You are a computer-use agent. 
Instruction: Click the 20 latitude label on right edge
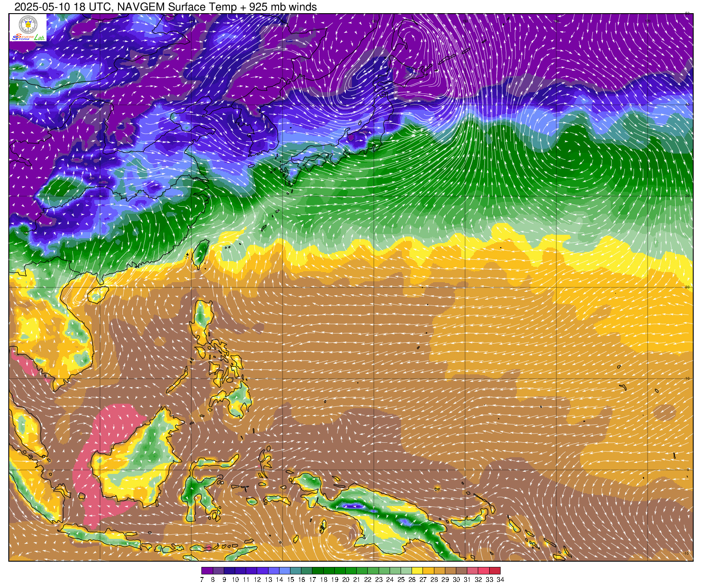click(x=688, y=287)
